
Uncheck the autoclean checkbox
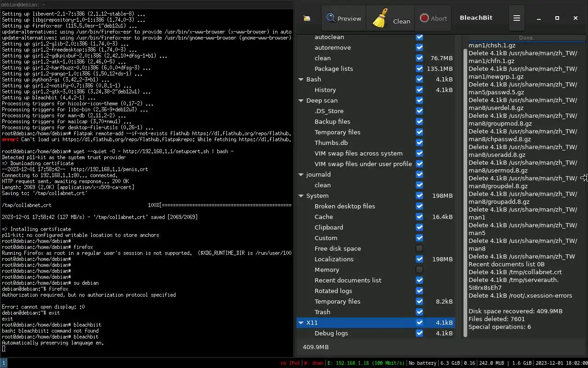(419, 37)
